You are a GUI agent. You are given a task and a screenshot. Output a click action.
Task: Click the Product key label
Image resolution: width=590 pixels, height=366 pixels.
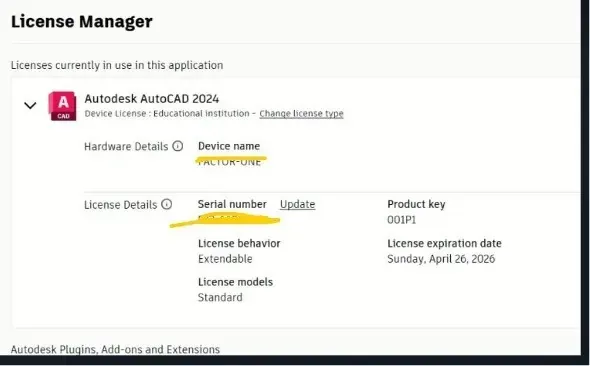point(416,204)
